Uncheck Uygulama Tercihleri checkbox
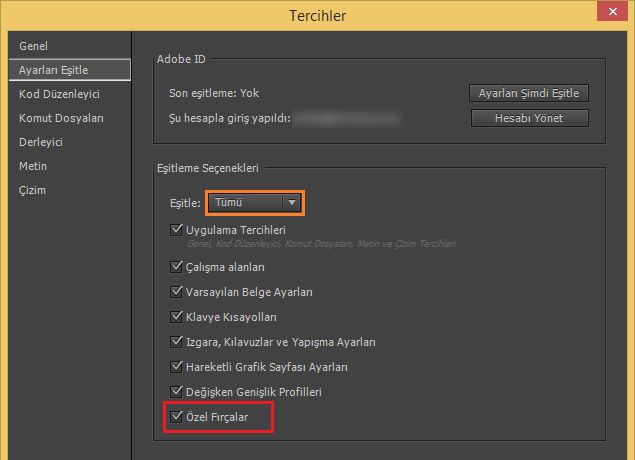This screenshot has height=460, width=635. 177,230
